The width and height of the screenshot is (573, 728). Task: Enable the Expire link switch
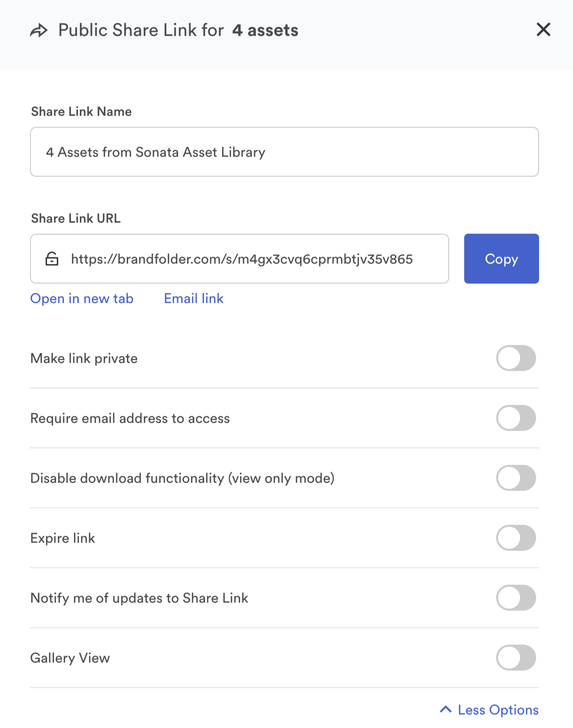(516, 538)
